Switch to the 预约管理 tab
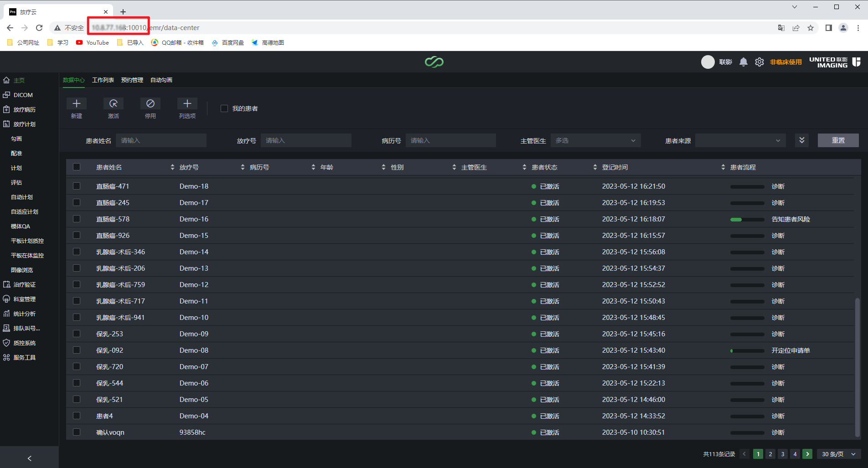 click(132, 80)
